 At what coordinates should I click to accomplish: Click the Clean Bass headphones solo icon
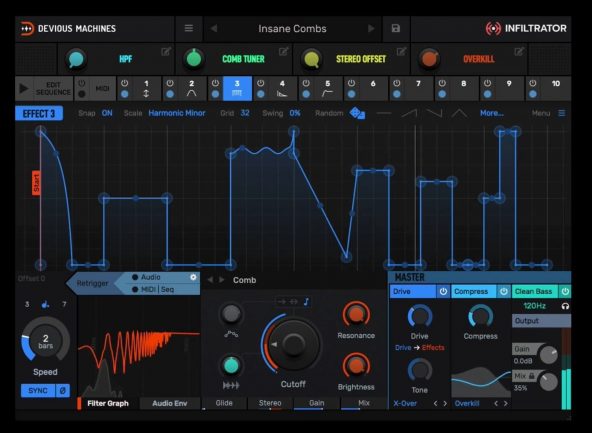point(565,306)
